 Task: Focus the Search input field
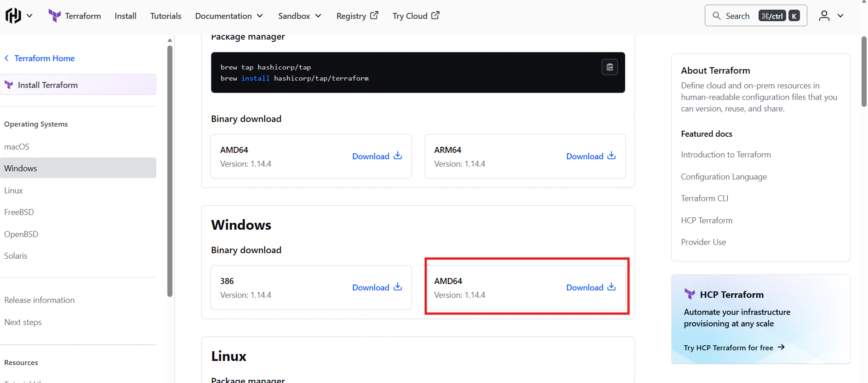[x=756, y=16]
